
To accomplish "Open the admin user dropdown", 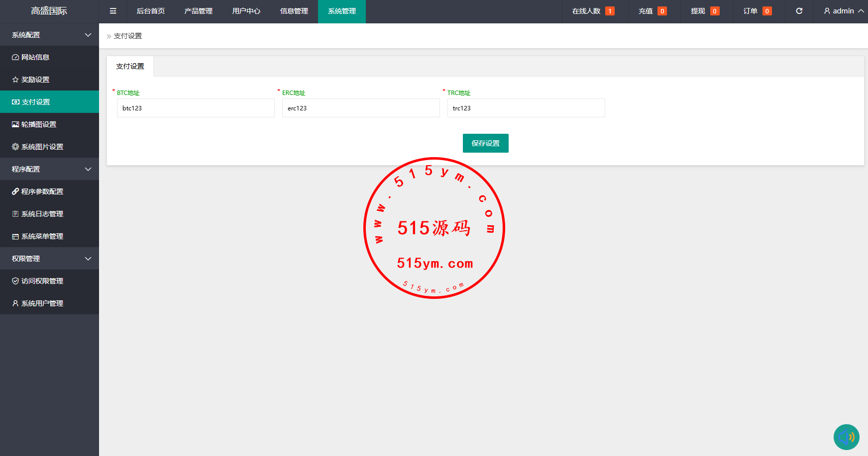I will point(844,11).
